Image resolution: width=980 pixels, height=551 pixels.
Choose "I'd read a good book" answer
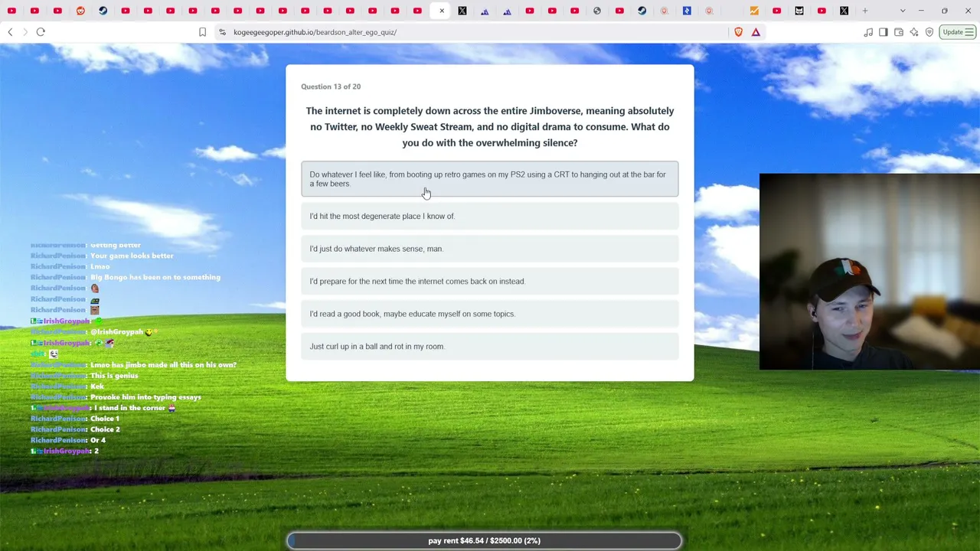(x=490, y=314)
